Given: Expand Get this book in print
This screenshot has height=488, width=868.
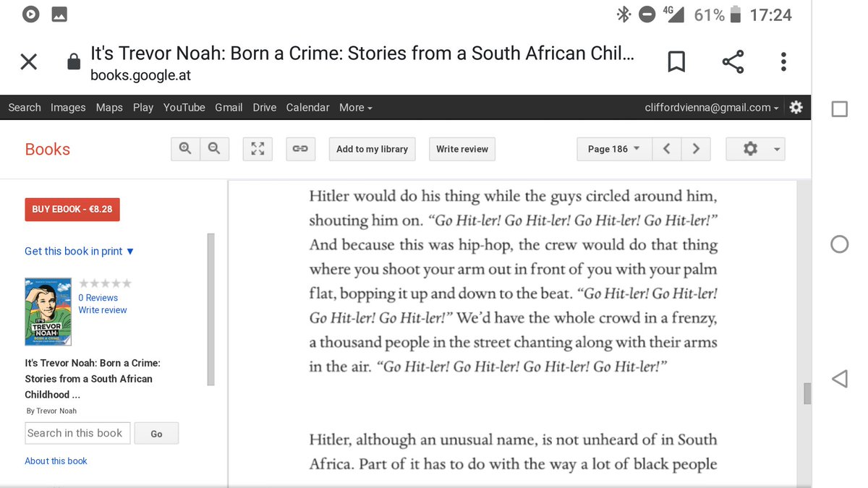Looking at the screenshot, I should 80,251.
